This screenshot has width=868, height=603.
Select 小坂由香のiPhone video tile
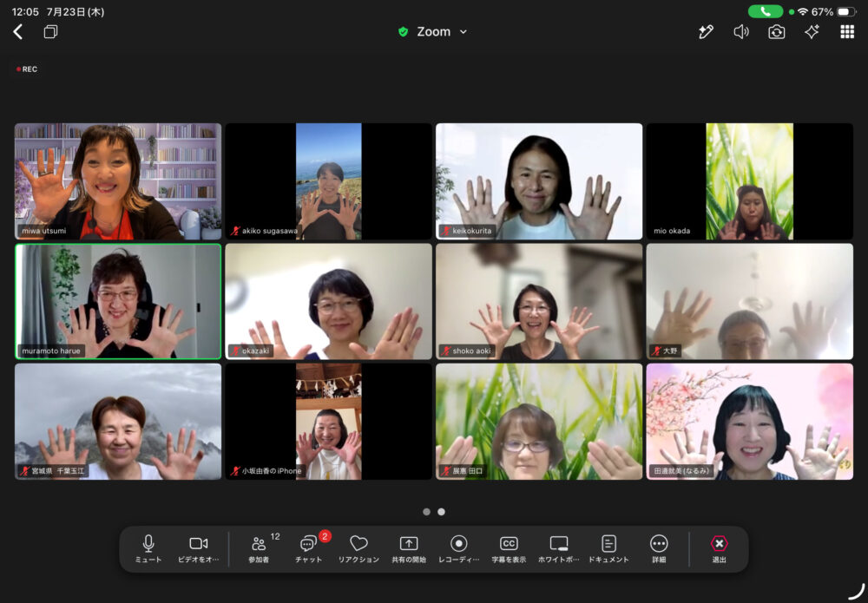coord(328,422)
